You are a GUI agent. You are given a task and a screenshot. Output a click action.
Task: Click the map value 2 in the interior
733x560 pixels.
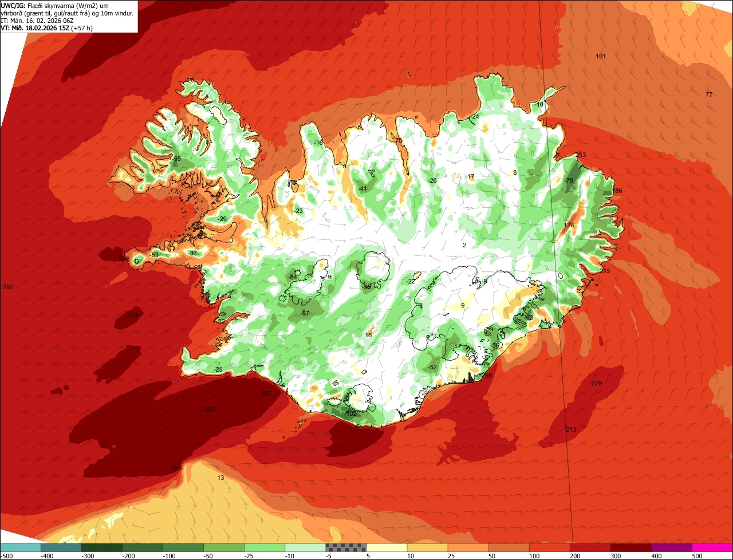tap(464, 245)
